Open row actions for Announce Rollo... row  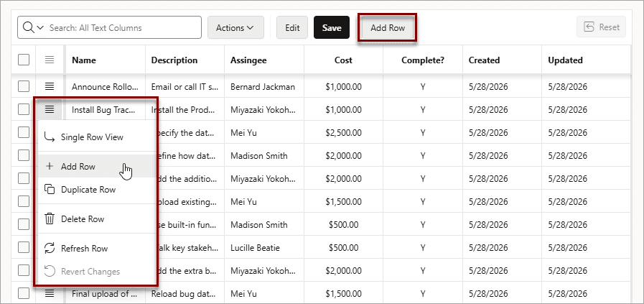click(50, 86)
